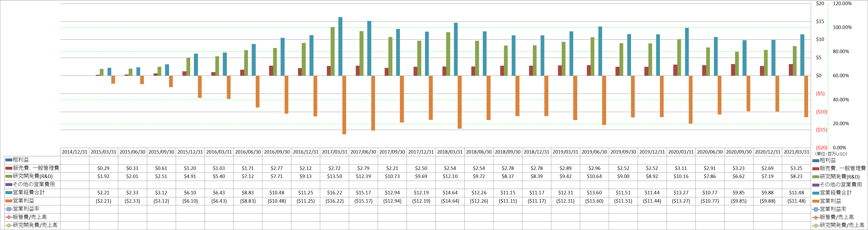Click the teal 営業経費合計 marker in right legend
Image resolution: width=868 pixels, height=230 pixels.
coord(815,193)
